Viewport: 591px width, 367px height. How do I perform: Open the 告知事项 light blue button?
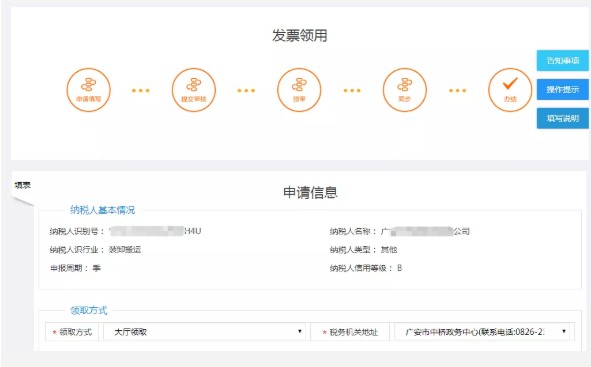[x=563, y=60]
